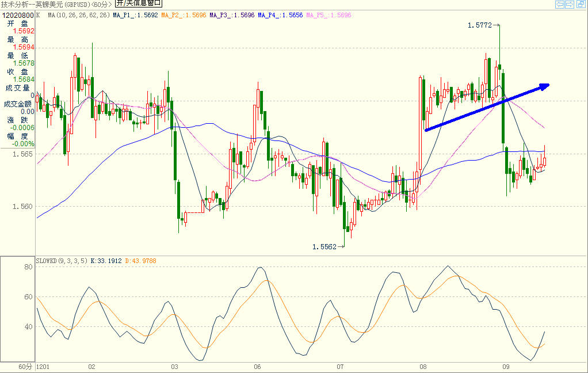Click the 成交金额 turnover value 0.00

(x=28, y=112)
